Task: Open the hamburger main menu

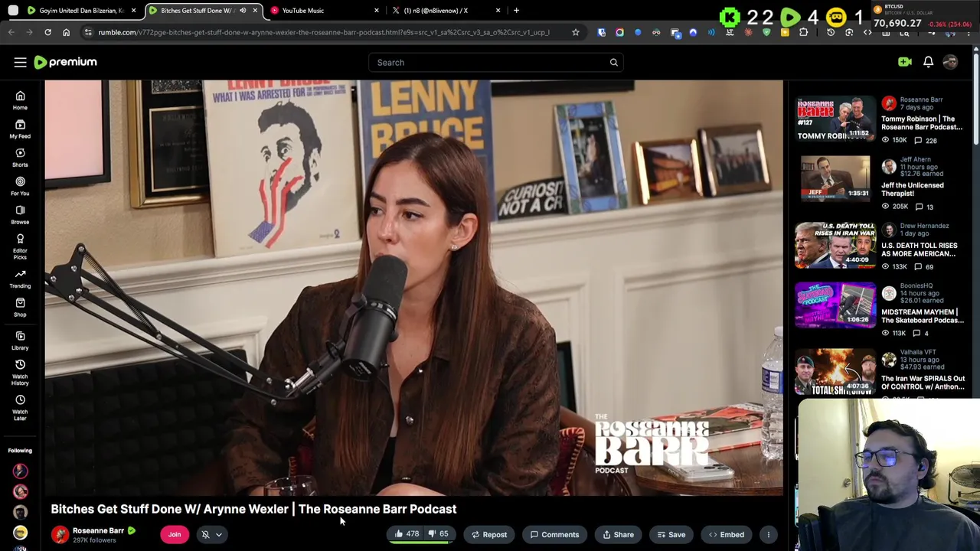Action: (x=20, y=62)
